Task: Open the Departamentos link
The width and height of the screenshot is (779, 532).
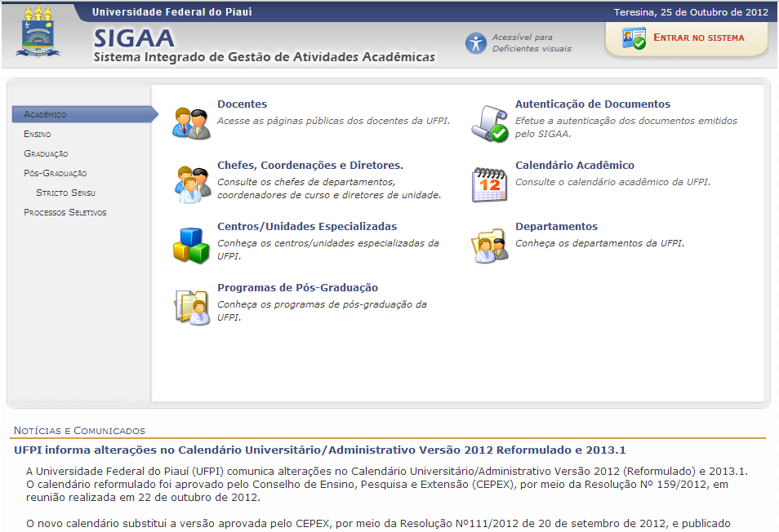Action: [x=556, y=226]
